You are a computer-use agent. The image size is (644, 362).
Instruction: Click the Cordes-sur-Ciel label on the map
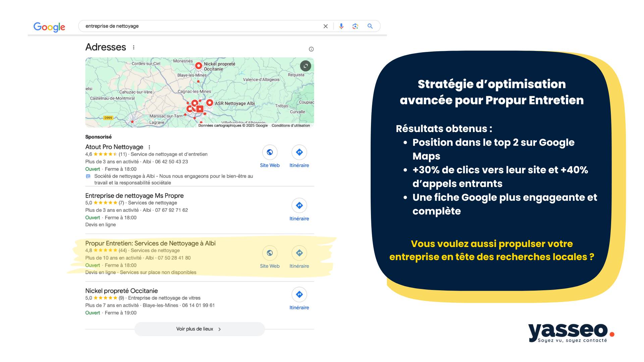[146, 63]
